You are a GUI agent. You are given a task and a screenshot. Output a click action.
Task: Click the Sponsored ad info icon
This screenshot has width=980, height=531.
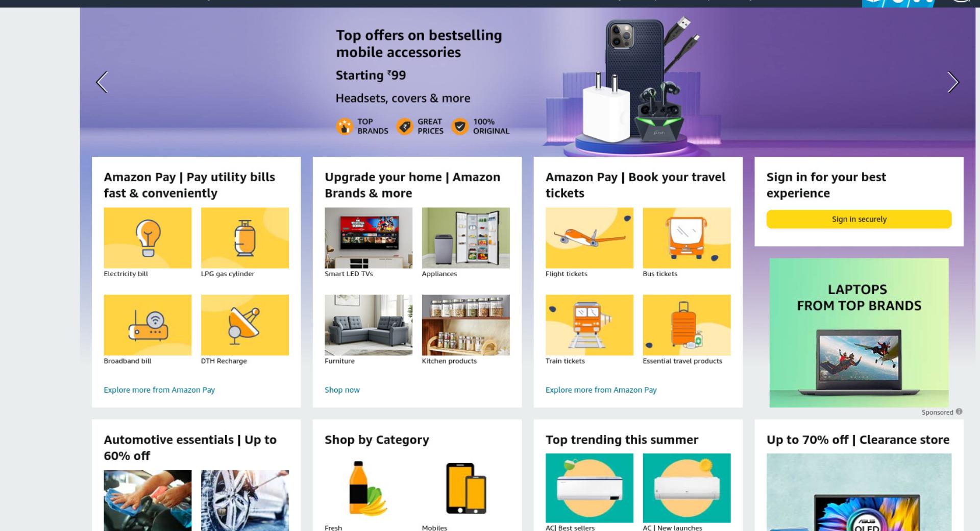coord(959,412)
